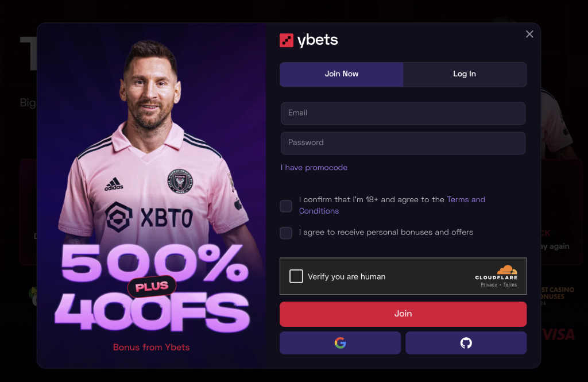Click the Cloudflare logo
This screenshot has width=588, height=382.
point(496,273)
